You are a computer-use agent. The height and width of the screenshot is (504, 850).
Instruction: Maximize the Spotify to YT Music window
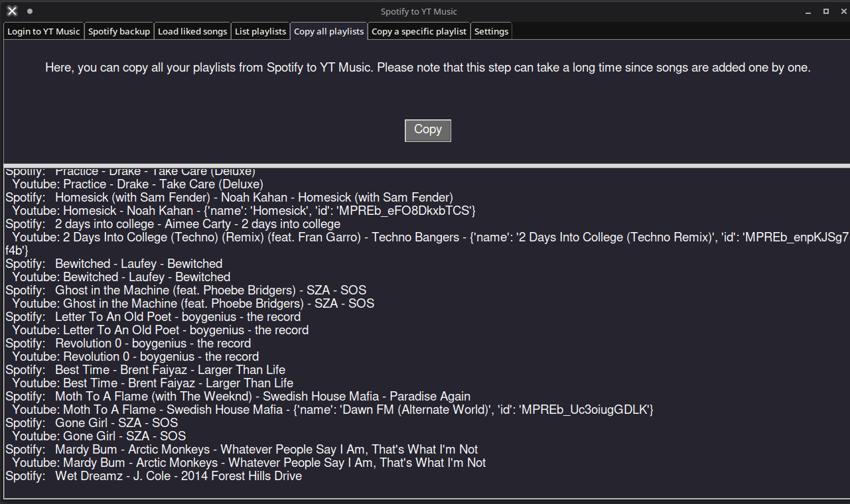click(x=826, y=11)
